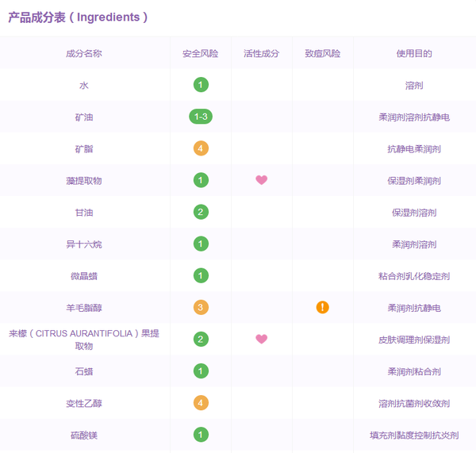Click the purpose text 溶剂 for 水

pos(414,86)
